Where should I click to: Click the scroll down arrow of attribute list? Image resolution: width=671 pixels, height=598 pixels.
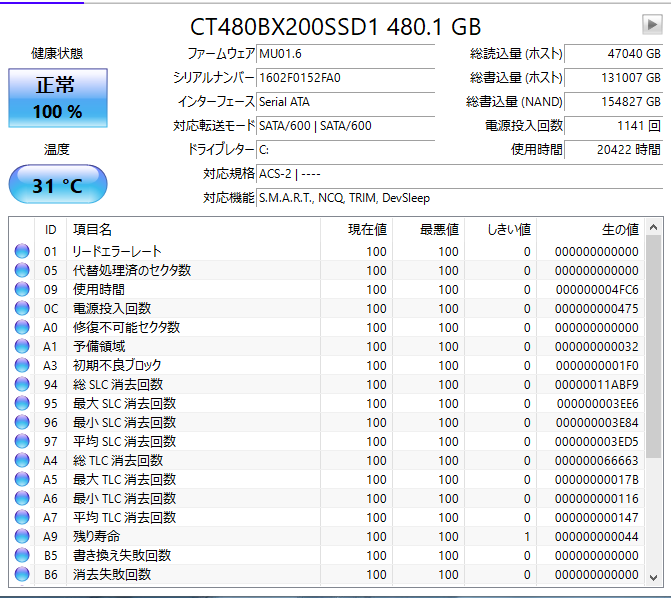(x=653, y=577)
